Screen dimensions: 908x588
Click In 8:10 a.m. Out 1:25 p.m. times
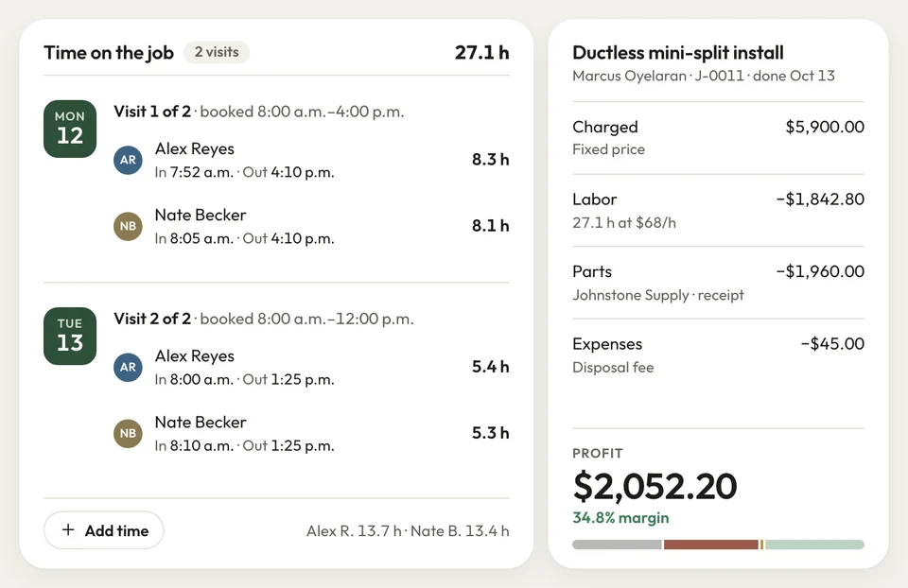pos(244,445)
